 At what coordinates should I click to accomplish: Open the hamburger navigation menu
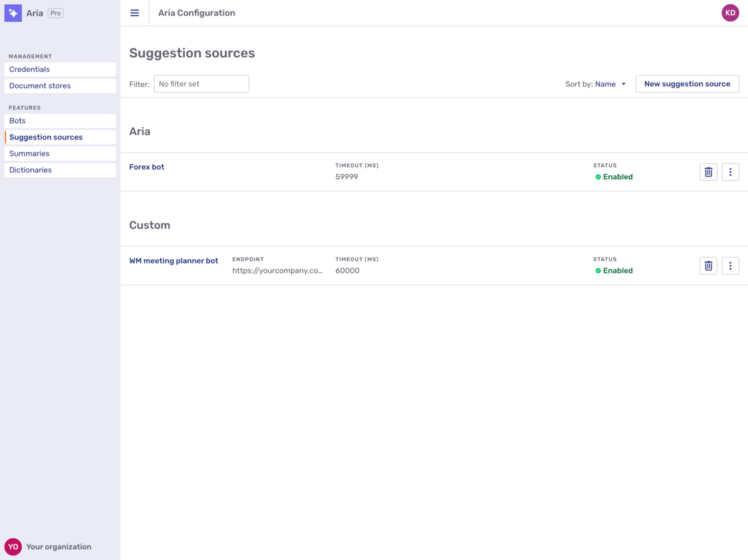click(x=134, y=12)
